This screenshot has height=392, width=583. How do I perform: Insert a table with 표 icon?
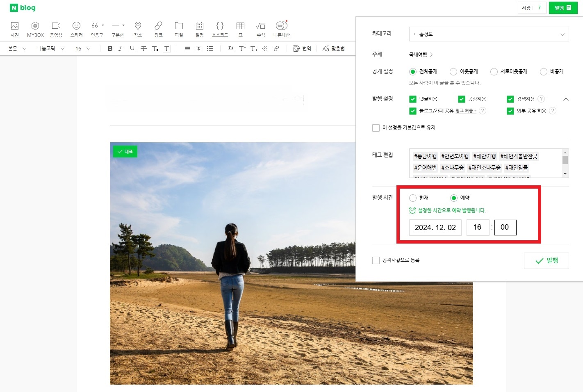pos(241,29)
